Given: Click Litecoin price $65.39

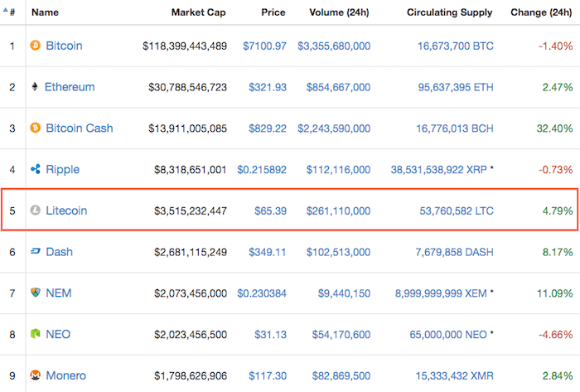Looking at the screenshot, I should pyautogui.click(x=270, y=211).
